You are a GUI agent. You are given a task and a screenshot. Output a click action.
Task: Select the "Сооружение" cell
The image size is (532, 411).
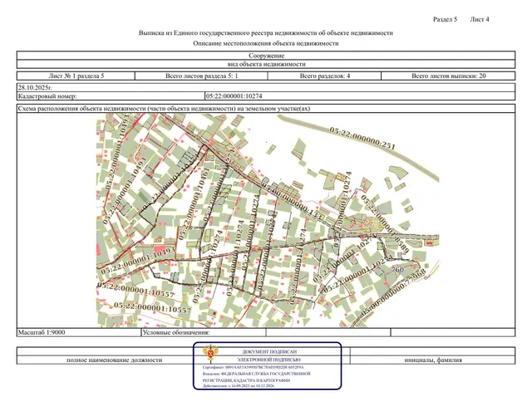[266, 56]
